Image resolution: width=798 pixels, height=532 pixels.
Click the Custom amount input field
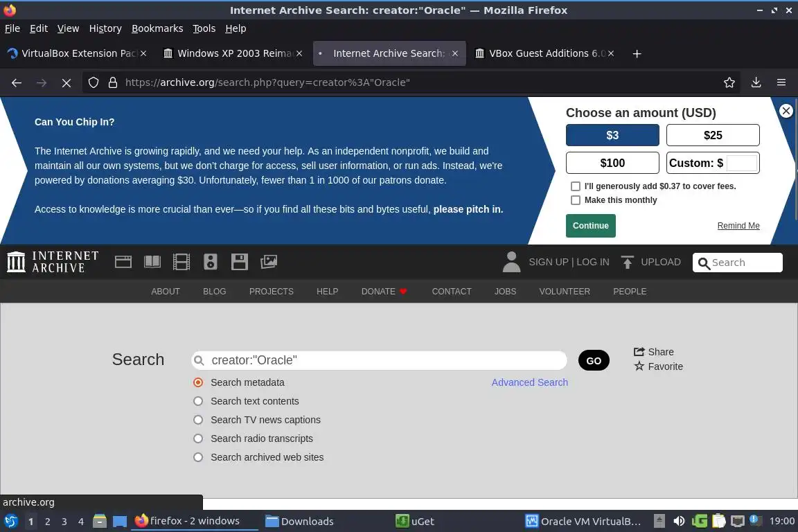[741, 163]
